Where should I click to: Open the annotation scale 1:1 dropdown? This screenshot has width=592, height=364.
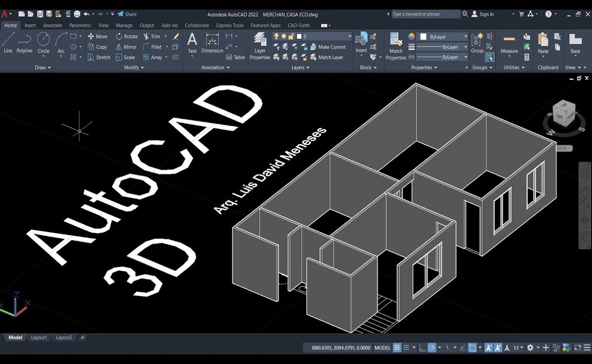coord(518,348)
